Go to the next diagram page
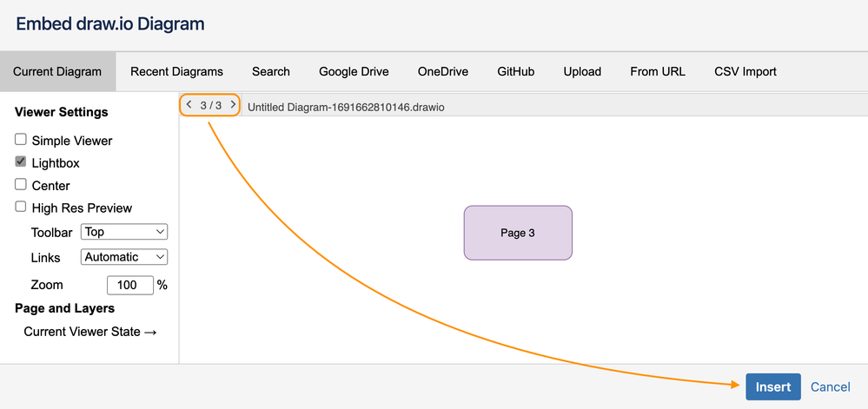Screen dimensions: 868x409 click(233, 104)
